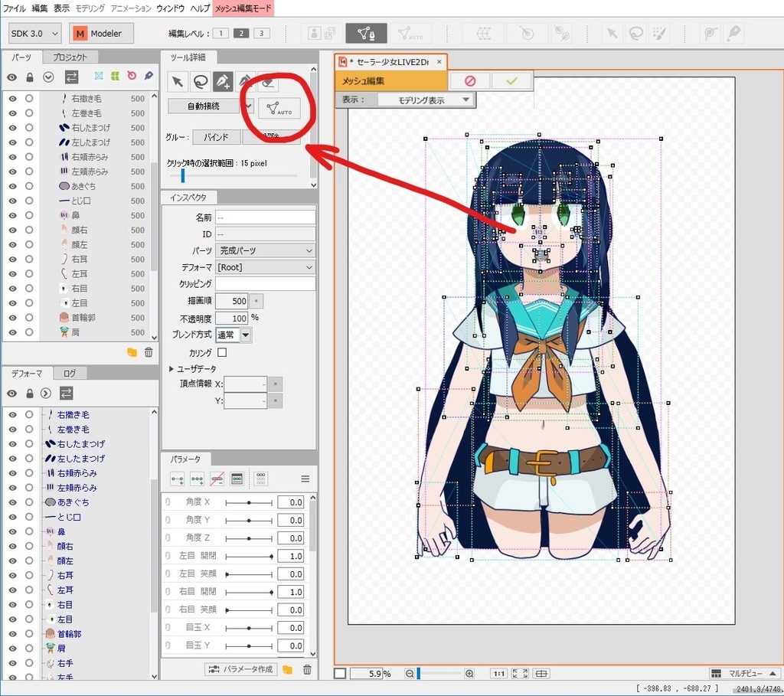Click the red rotation deformer filter icon
The height and width of the screenshot is (696, 784).
click(132, 76)
